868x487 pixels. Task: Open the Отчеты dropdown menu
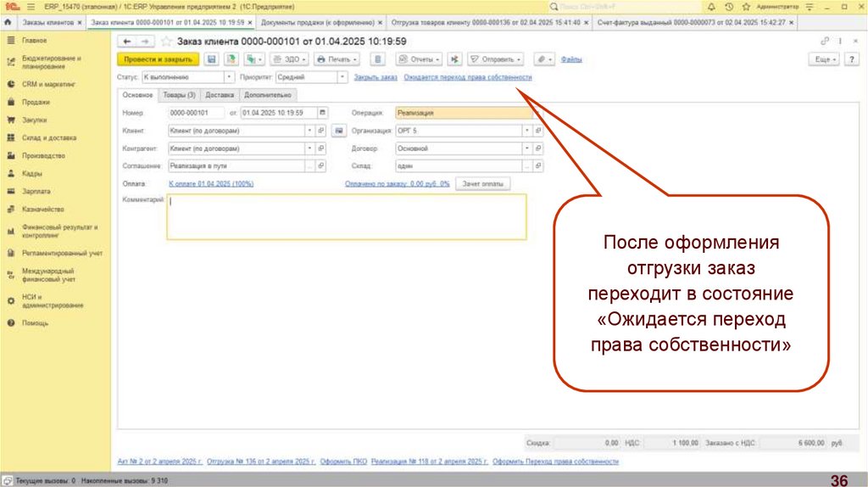(x=420, y=59)
